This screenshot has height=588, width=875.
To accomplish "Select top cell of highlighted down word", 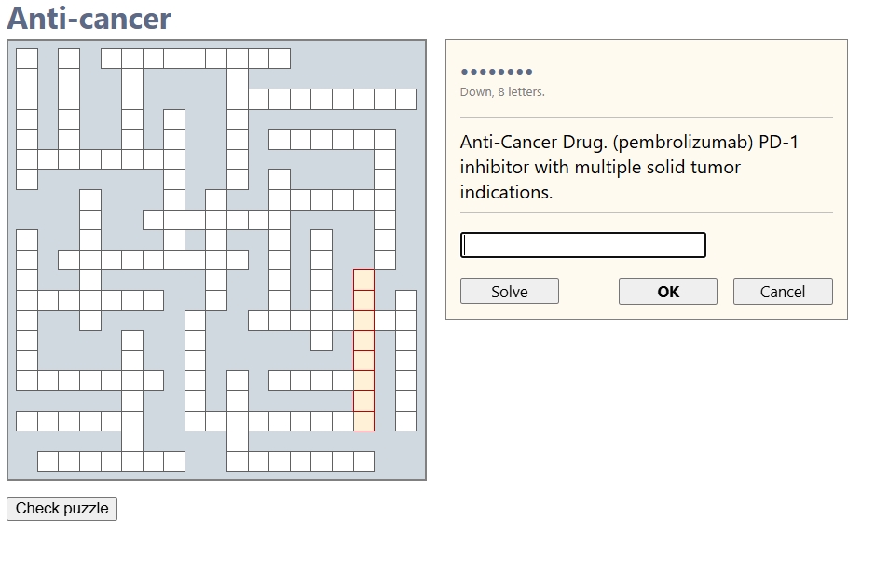I will 363,280.
